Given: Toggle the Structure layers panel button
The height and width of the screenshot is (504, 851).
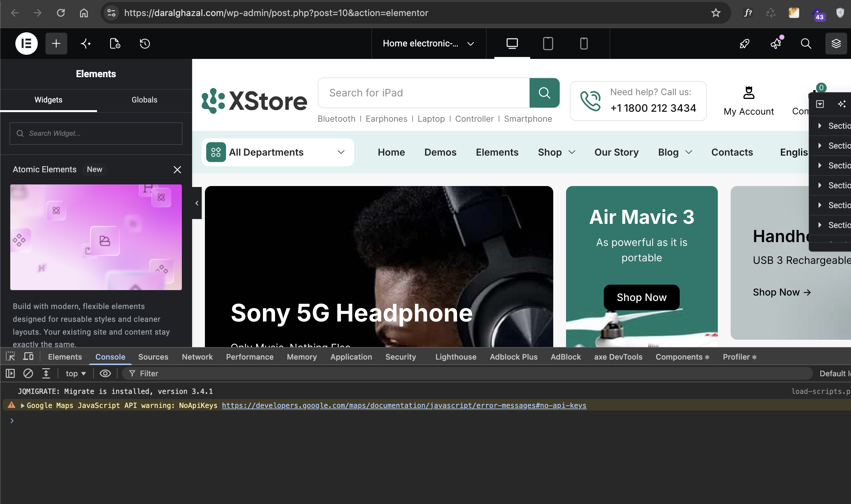Looking at the screenshot, I should [836, 44].
